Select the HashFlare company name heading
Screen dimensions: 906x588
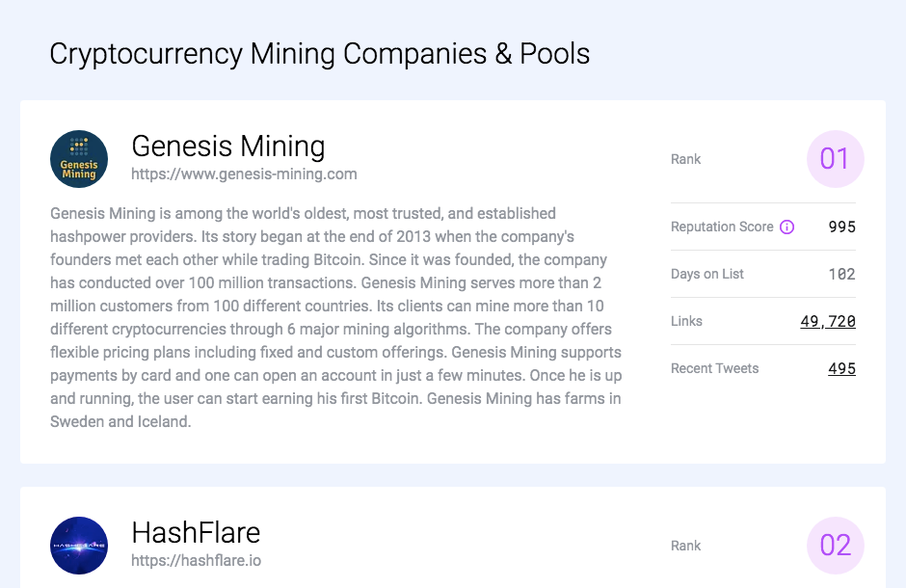pyautogui.click(x=196, y=532)
